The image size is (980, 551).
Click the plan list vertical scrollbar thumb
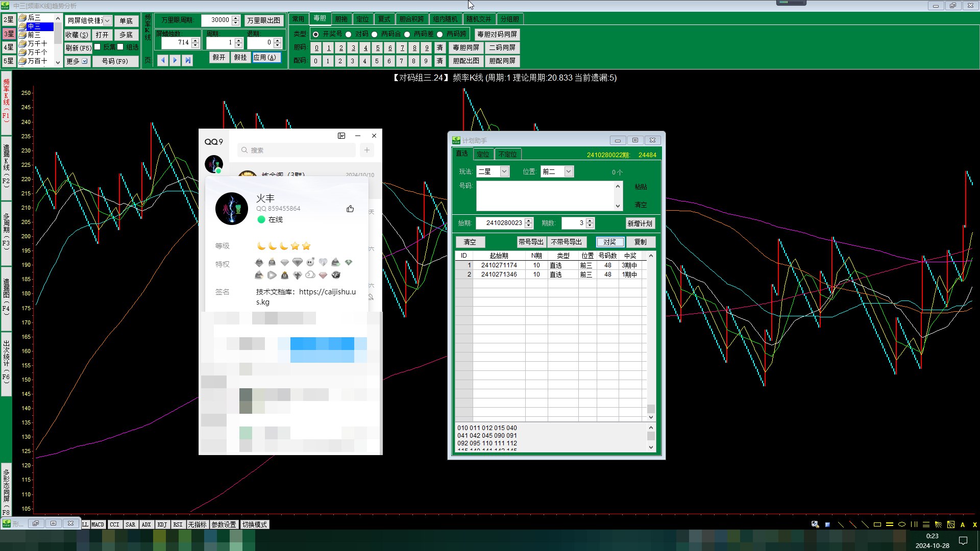pyautogui.click(x=651, y=409)
